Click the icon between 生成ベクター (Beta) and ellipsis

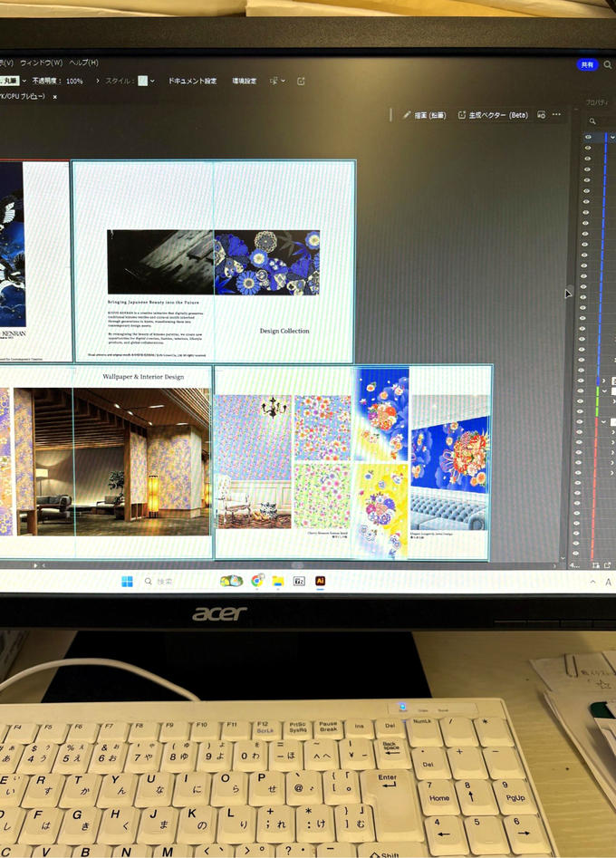pyautogui.click(x=541, y=115)
